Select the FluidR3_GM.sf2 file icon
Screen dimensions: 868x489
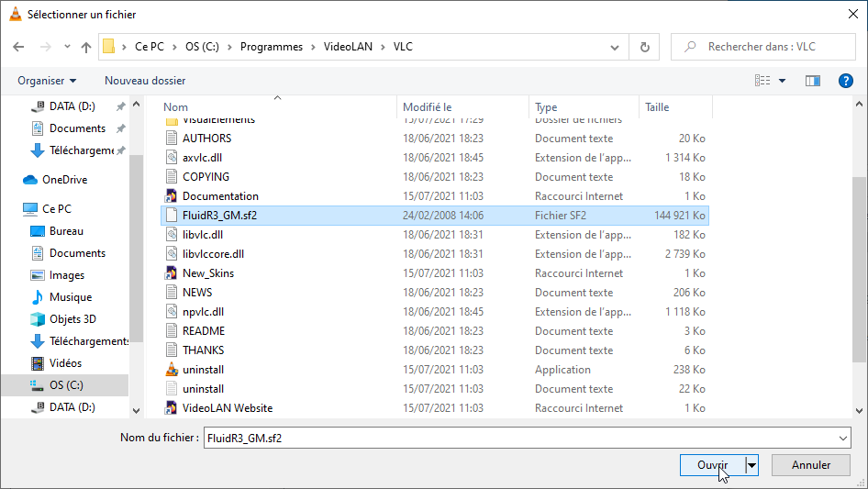[172, 216]
